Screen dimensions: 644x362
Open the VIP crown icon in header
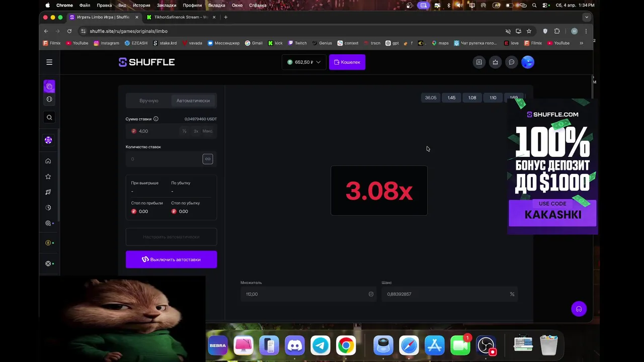495,62
